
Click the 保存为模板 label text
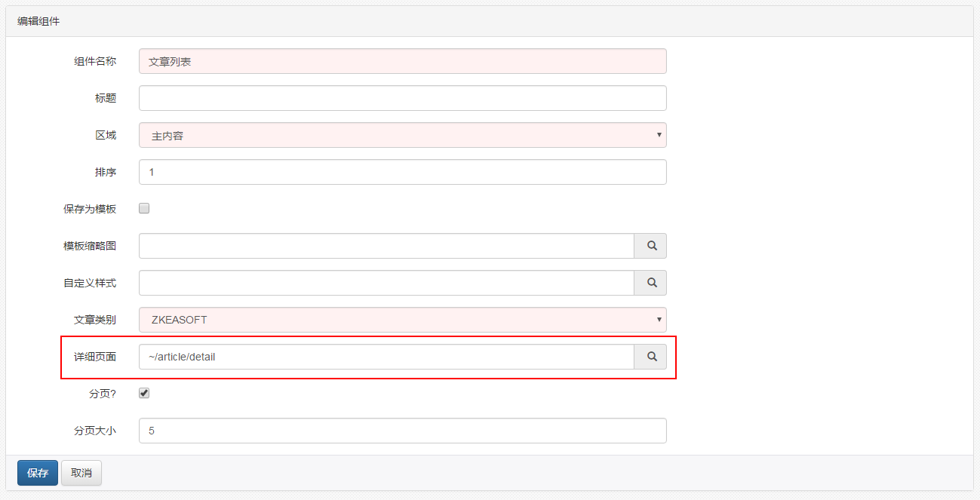90,209
